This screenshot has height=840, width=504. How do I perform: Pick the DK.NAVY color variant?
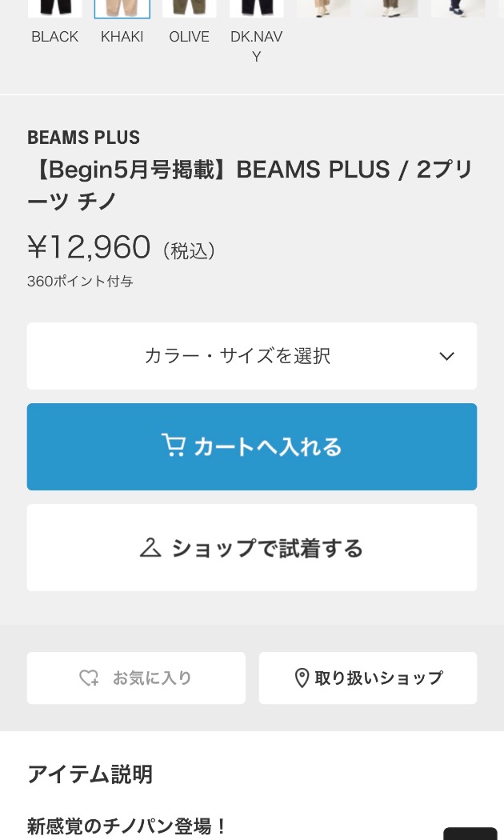(257, 9)
